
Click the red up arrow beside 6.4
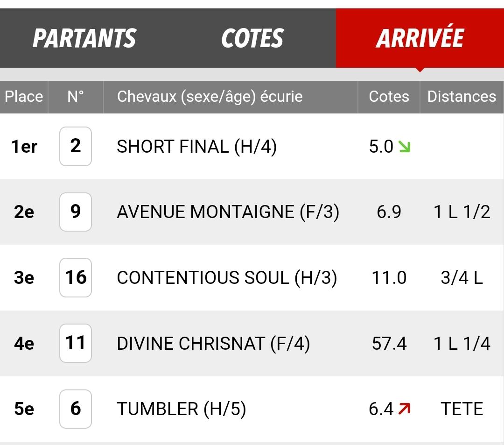pos(404,409)
